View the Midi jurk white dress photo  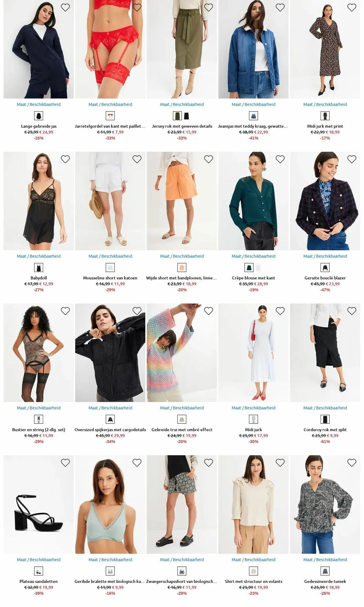[254, 353]
